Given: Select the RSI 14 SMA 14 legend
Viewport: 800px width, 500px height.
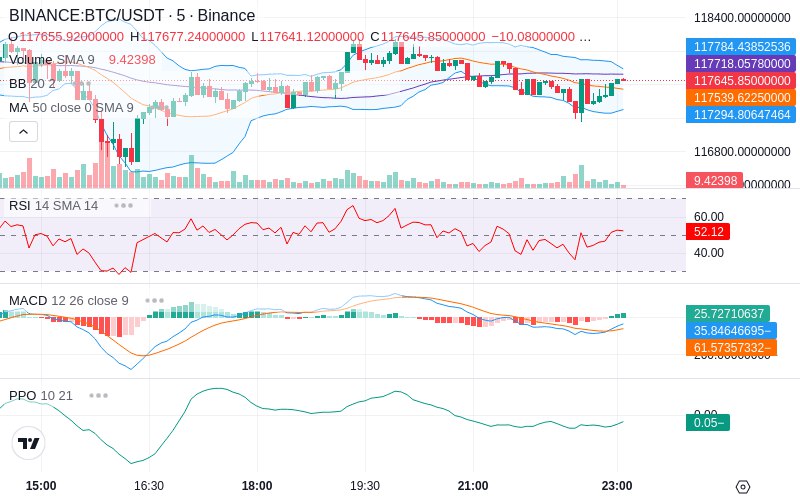Looking at the screenshot, I should pos(54,206).
